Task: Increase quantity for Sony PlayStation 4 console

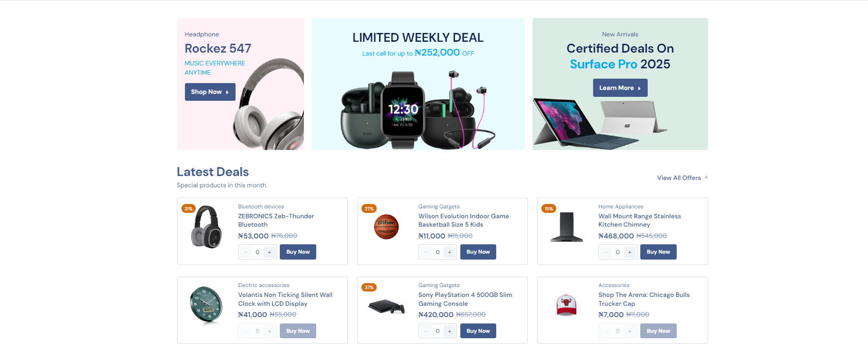Action: (x=449, y=331)
